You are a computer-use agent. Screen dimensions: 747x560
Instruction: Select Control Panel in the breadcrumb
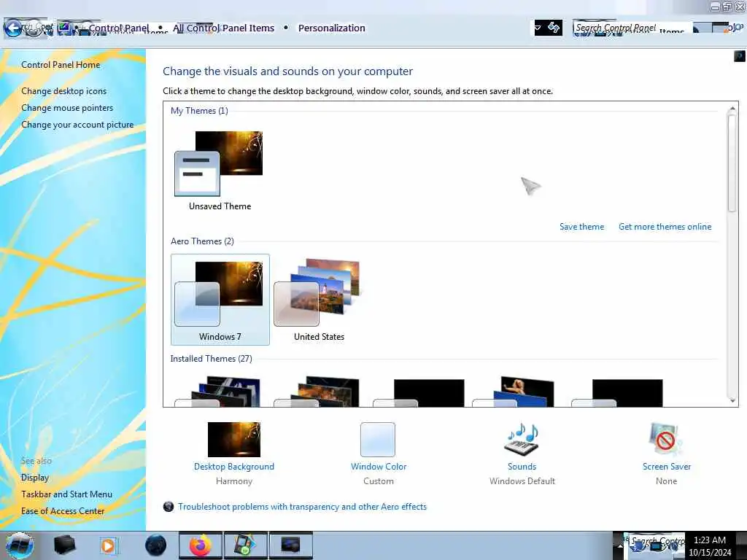click(x=119, y=28)
